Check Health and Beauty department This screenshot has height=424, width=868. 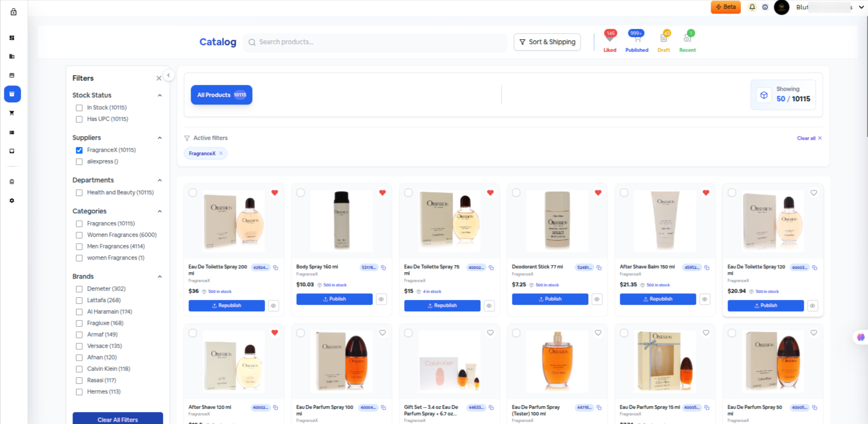click(x=80, y=193)
